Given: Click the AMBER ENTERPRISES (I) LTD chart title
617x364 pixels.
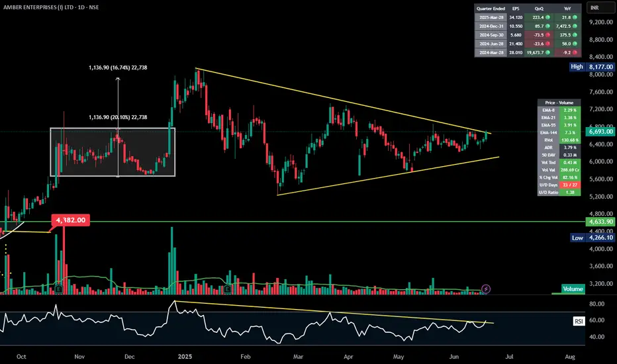Looking at the screenshot, I should pyautogui.click(x=51, y=7).
